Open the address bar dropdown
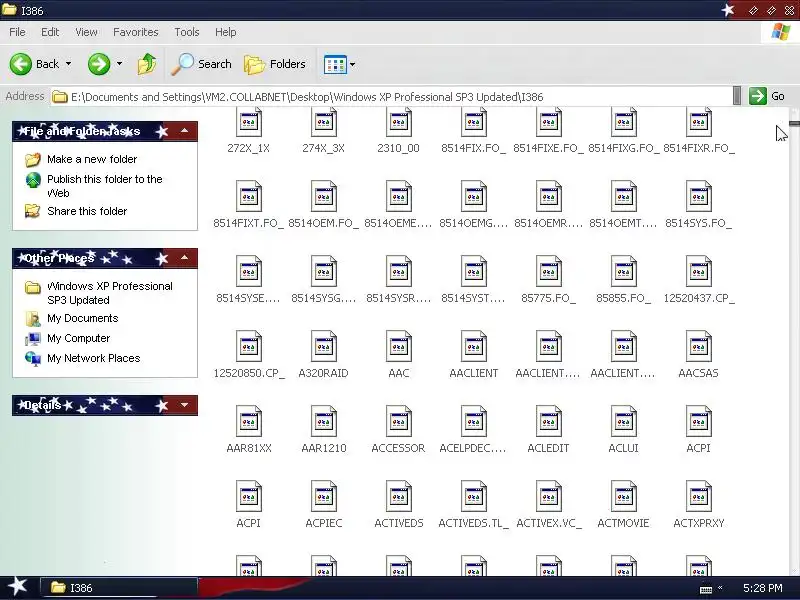Viewport: 800px width, 600px height. point(737,96)
